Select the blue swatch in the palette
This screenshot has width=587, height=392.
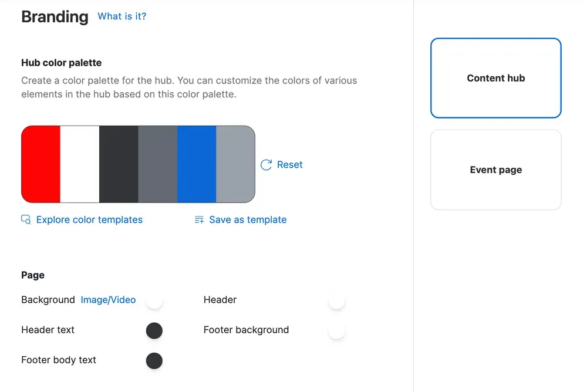197,164
